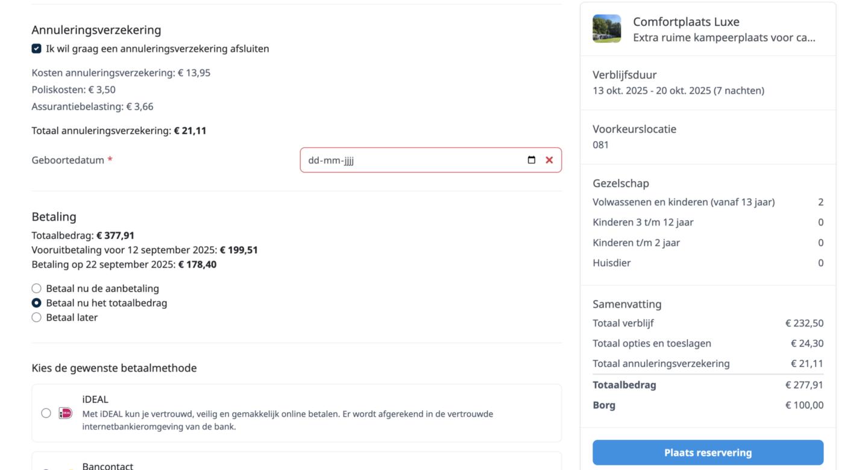Viewport: 868px width, 470px height.
Task: Click the iDEAL description text
Action: click(288, 420)
